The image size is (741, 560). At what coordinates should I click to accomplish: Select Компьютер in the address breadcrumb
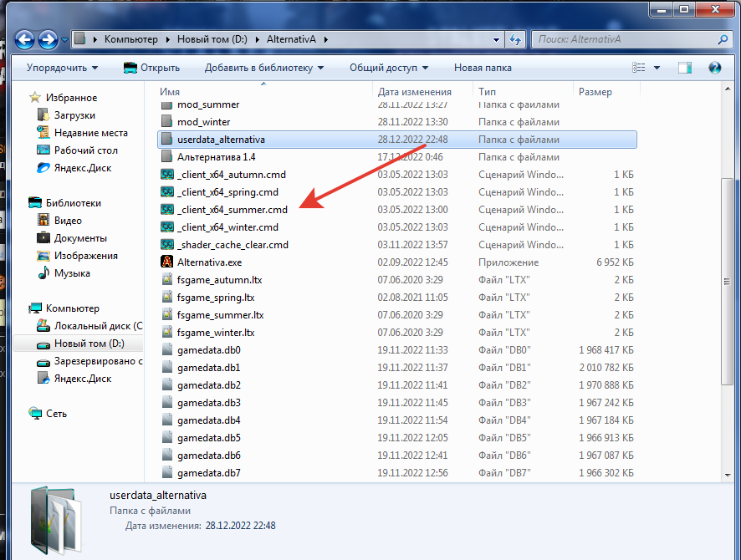pyautogui.click(x=131, y=39)
